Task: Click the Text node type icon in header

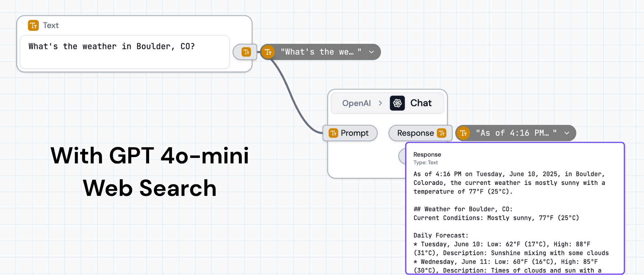Action: [33, 25]
